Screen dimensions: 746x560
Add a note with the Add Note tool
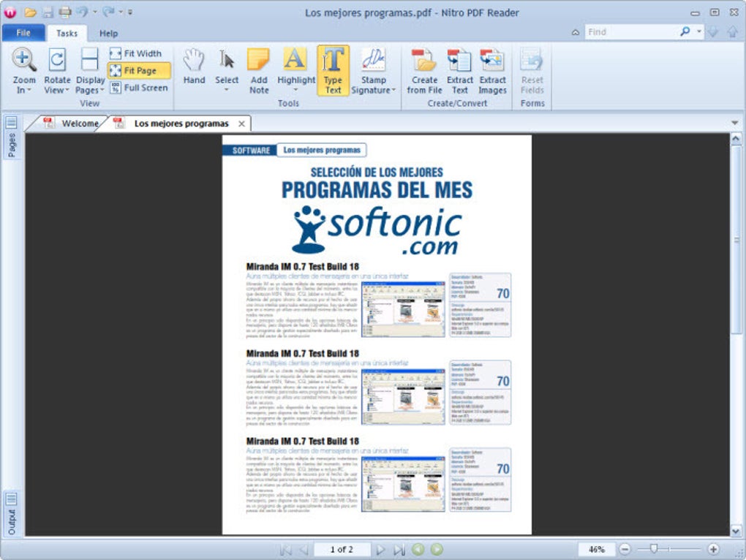tap(259, 69)
